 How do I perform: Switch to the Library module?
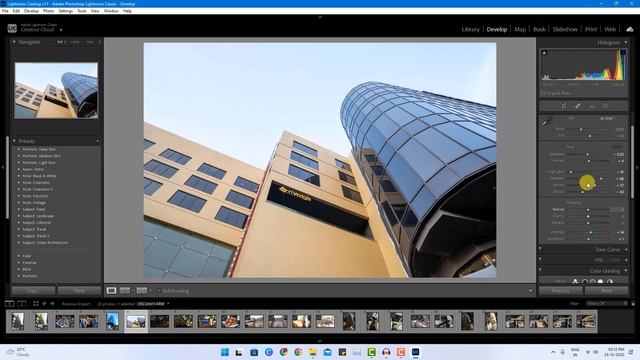[470, 29]
